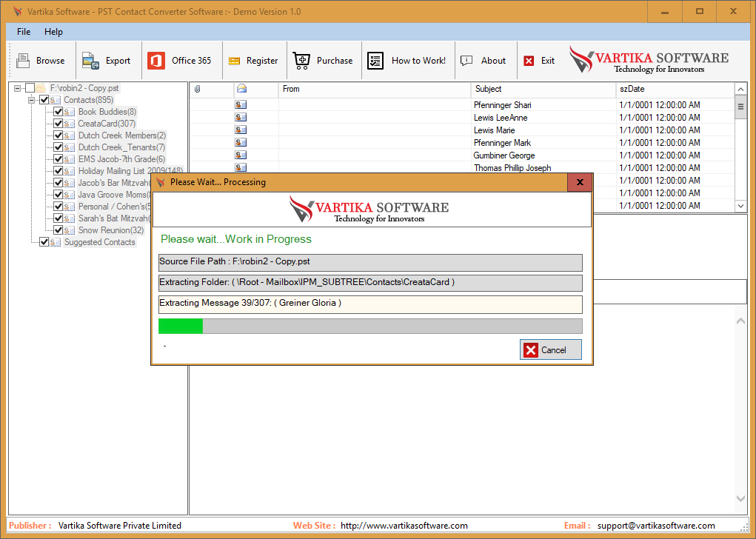
Task: Select the Personal / Cohen's folder
Action: tap(114, 207)
